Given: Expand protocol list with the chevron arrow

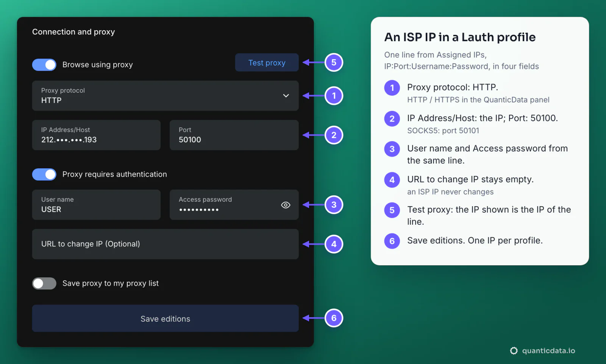Looking at the screenshot, I should (x=286, y=96).
